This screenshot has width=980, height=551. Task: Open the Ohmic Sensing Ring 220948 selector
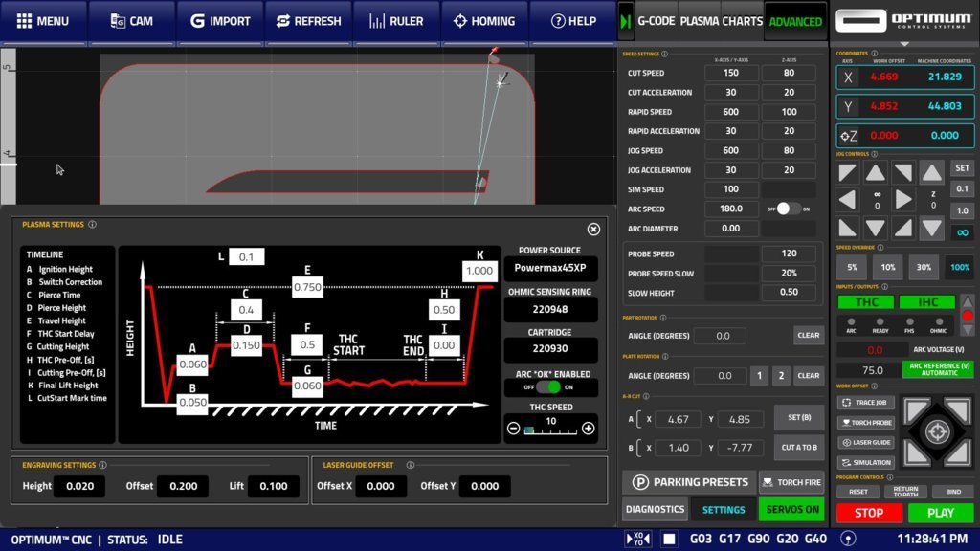[x=550, y=309]
